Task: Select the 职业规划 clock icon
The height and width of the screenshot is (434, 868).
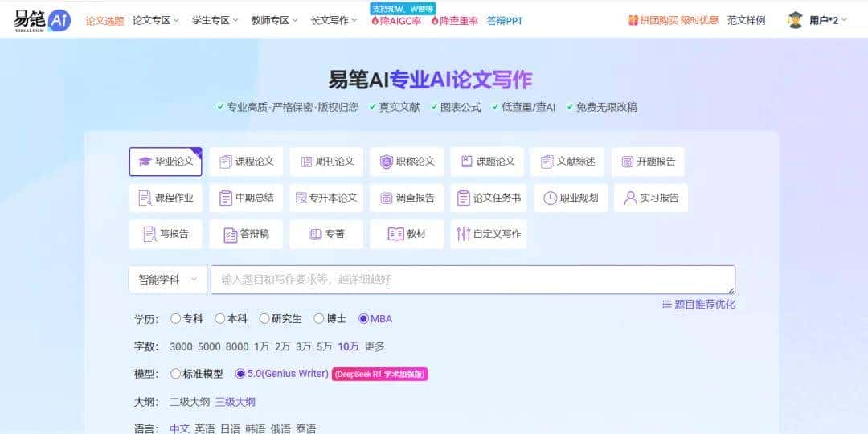Action: coord(550,199)
